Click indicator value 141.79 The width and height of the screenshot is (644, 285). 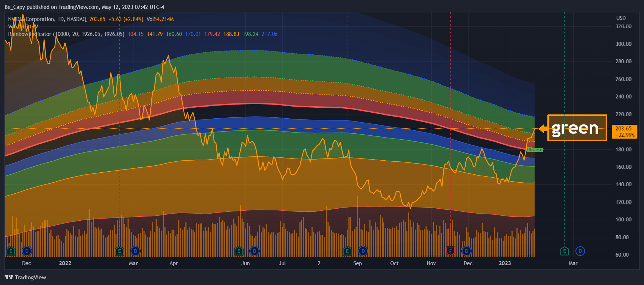[x=155, y=34]
